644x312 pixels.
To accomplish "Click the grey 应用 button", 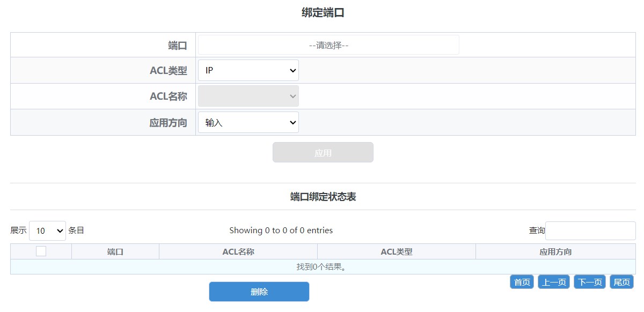I will tap(323, 152).
